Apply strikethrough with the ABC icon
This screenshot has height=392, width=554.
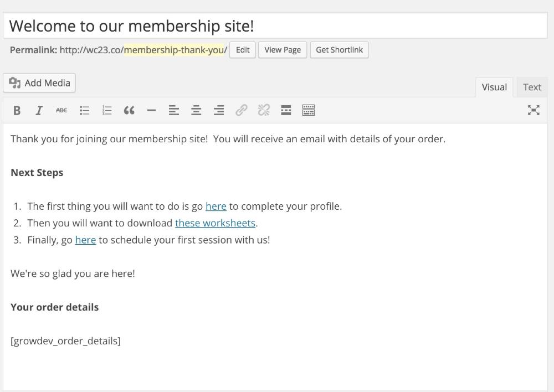(x=61, y=111)
